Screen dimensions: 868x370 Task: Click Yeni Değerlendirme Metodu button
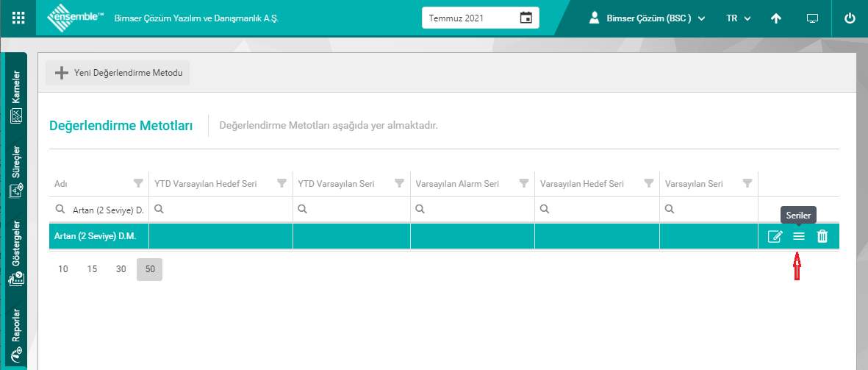click(118, 73)
